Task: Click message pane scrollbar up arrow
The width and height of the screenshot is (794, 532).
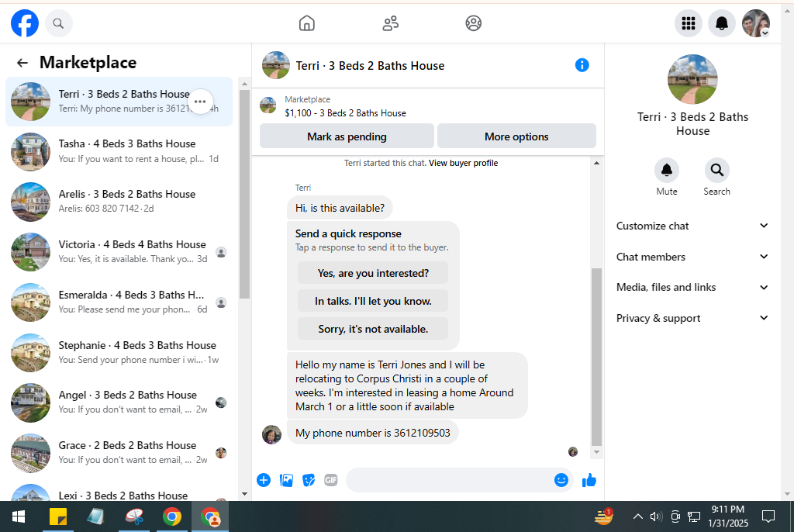Action: coord(596,163)
